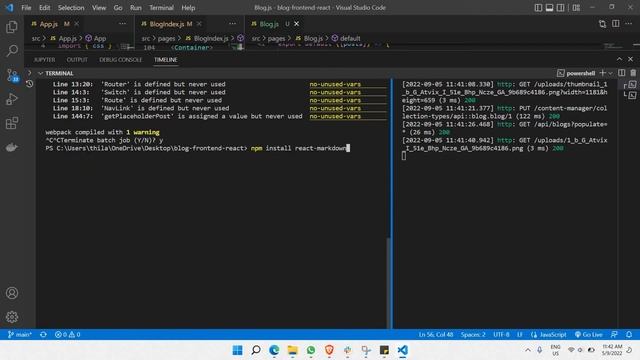640x360 pixels.
Task: Start Go Live server from status bar
Action: tap(589, 334)
